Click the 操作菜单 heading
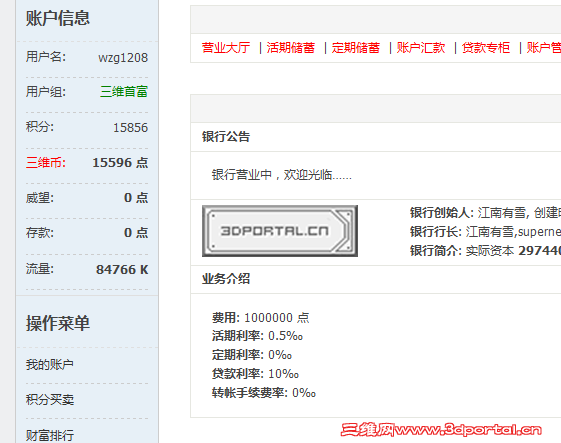561x443 pixels. tap(58, 323)
